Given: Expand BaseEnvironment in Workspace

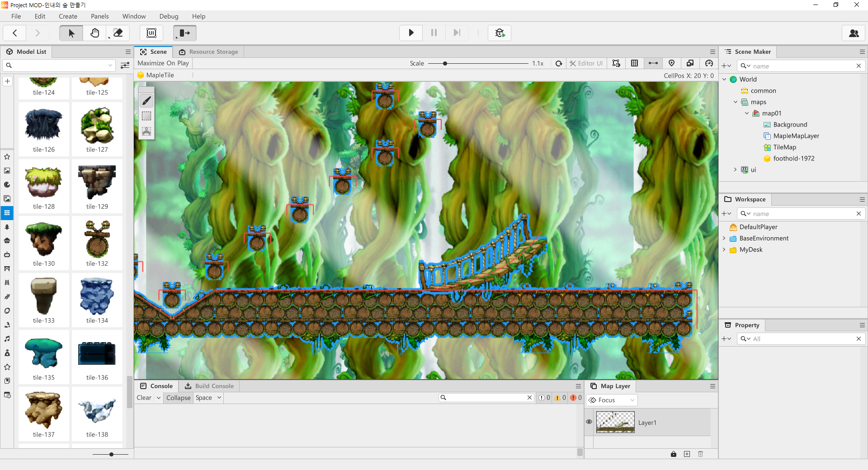Looking at the screenshot, I should click(x=724, y=238).
